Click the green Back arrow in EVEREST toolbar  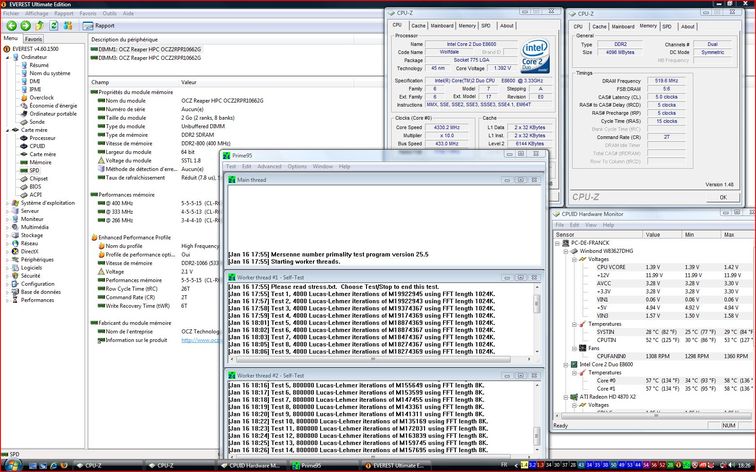(x=12, y=26)
